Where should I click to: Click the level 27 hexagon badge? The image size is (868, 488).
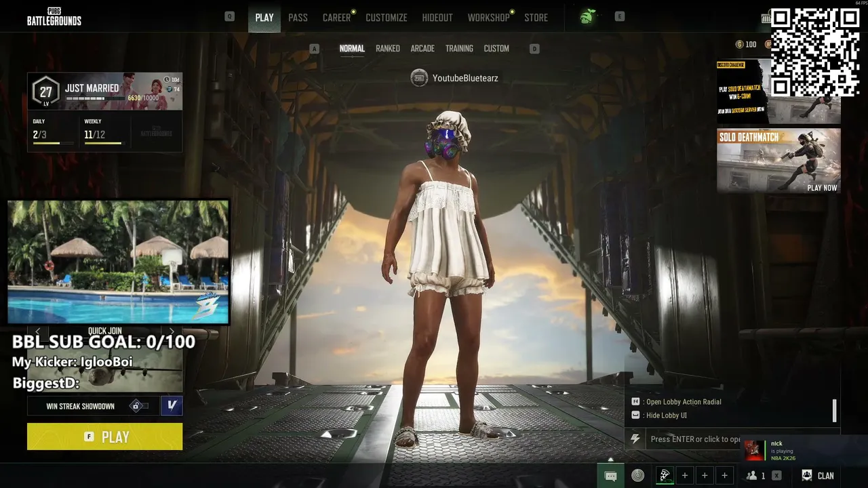click(45, 91)
